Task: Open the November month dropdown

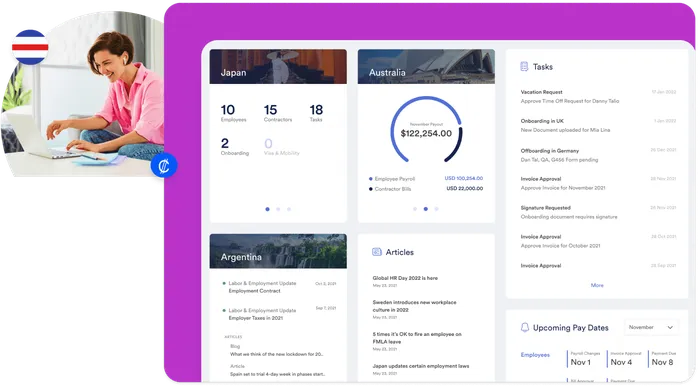Action: 651,327
